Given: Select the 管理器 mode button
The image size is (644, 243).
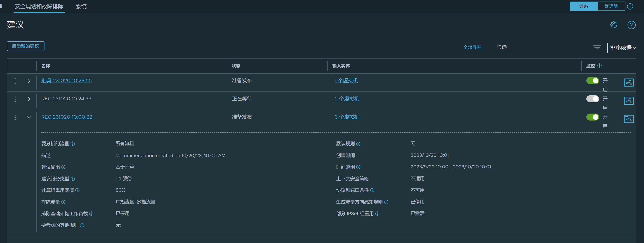Looking at the screenshot, I should click(x=611, y=6).
